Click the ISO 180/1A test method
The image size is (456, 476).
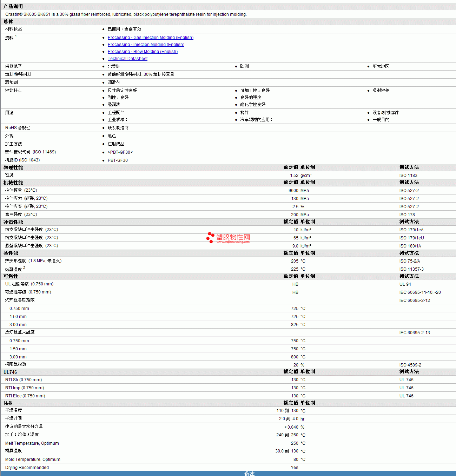(x=410, y=246)
